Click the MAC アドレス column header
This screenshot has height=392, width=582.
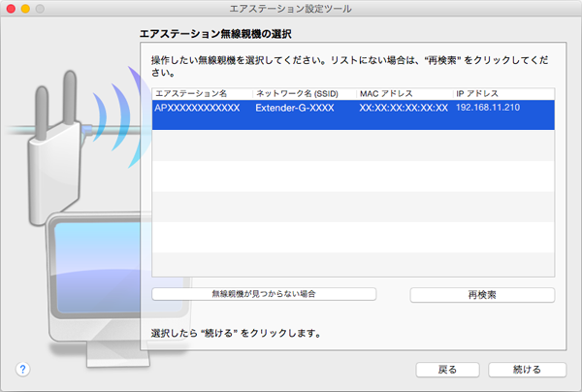(x=403, y=93)
